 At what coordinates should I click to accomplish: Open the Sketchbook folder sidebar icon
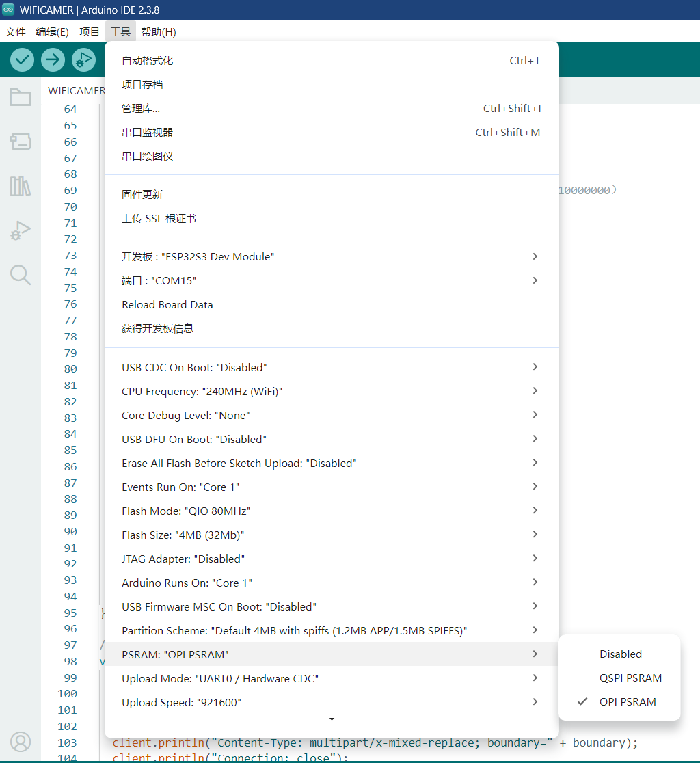[21, 97]
